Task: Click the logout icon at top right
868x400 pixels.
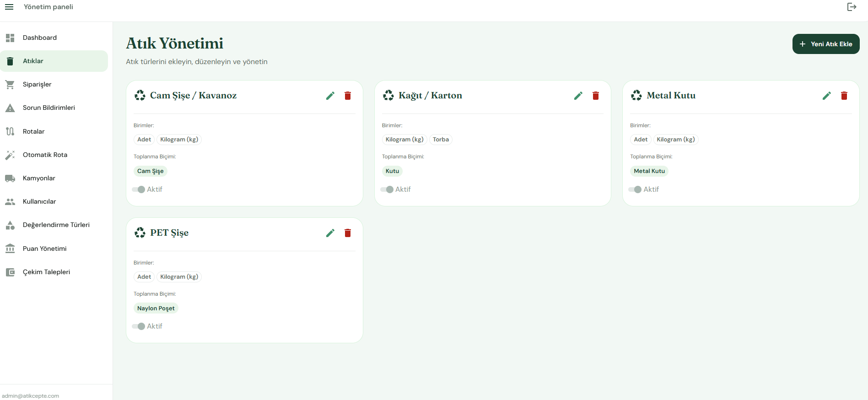Action: [852, 7]
